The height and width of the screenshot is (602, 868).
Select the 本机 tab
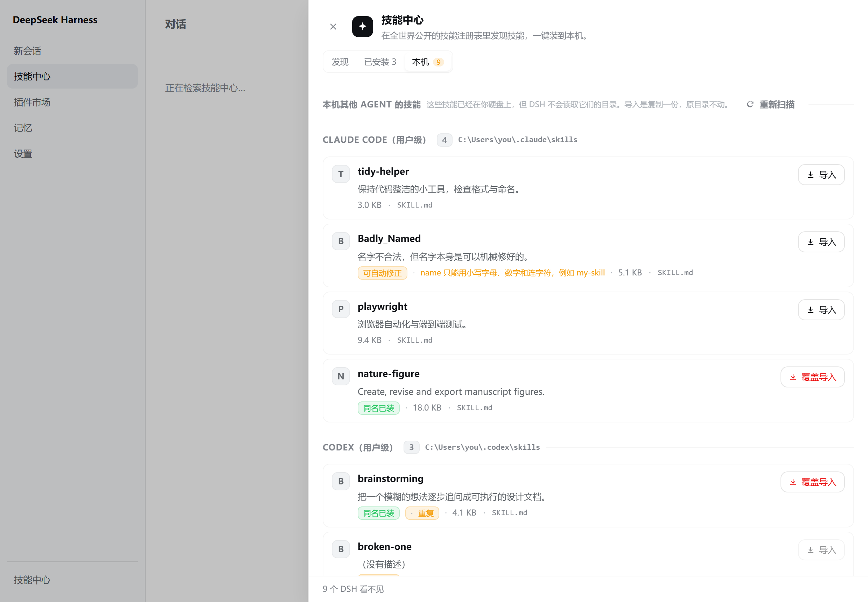click(x=427, y=62)
